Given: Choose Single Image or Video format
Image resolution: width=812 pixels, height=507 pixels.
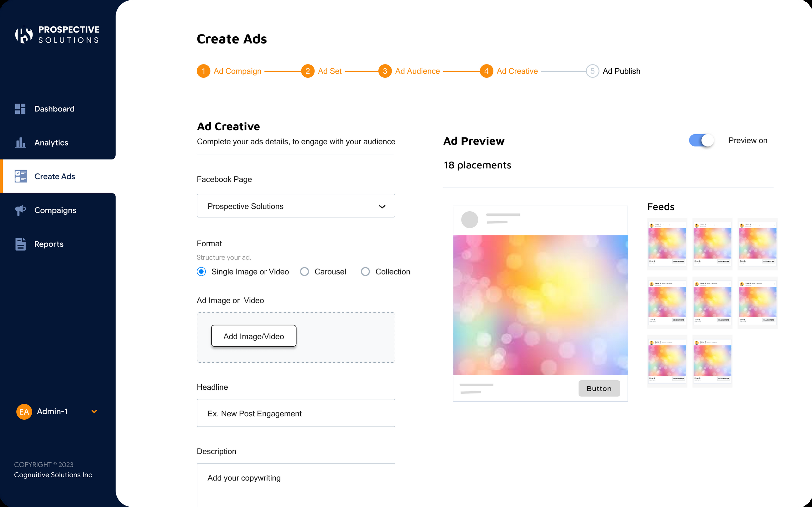Looking at the screenshot, I should point(201,272).
